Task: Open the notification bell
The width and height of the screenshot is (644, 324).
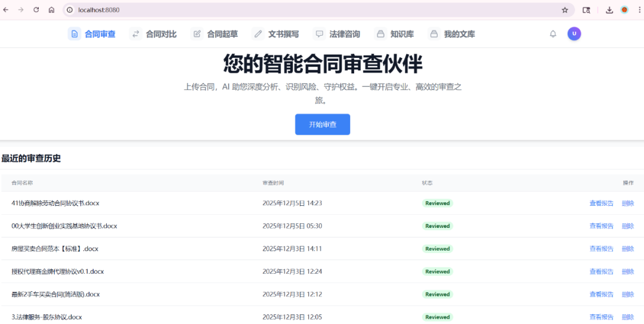Action: 553,34
